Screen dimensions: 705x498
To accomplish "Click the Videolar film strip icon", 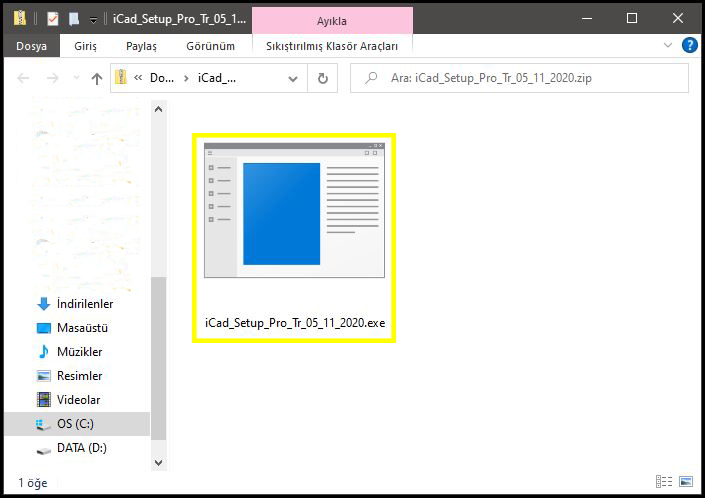I will click(x=44, y=400).
